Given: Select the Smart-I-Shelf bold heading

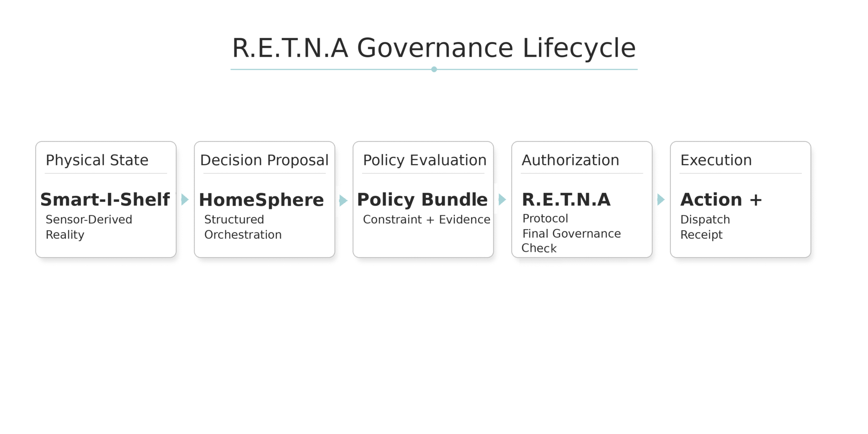Looking at the screenshot, I should 105,200.
